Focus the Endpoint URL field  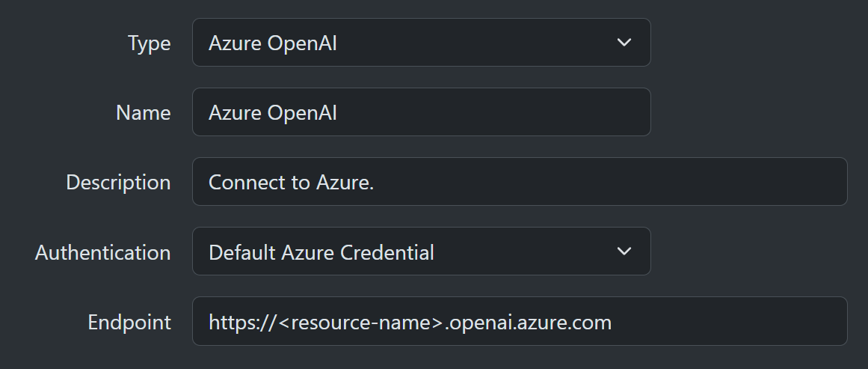tap(519, 322)
